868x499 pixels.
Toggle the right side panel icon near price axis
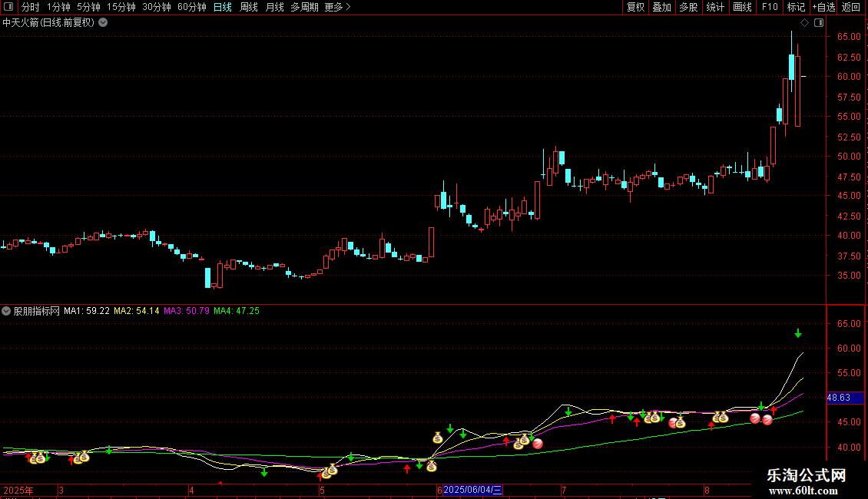819,23
